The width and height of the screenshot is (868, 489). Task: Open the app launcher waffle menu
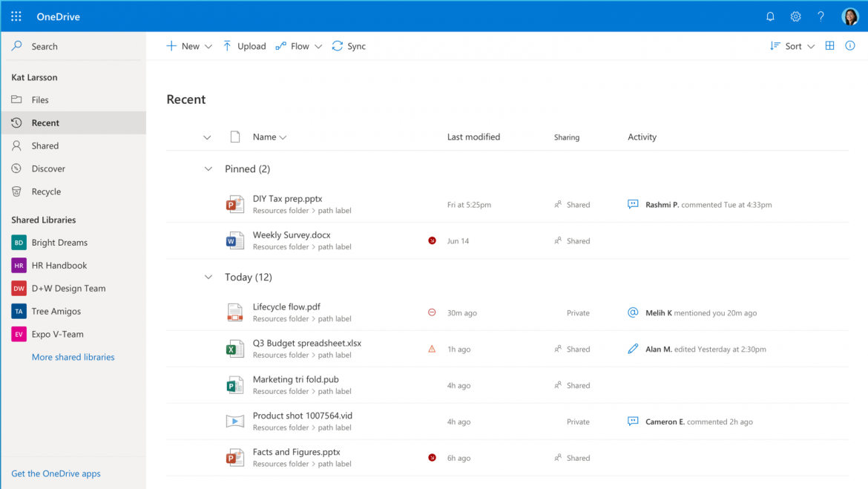click(x=16, y=16)
